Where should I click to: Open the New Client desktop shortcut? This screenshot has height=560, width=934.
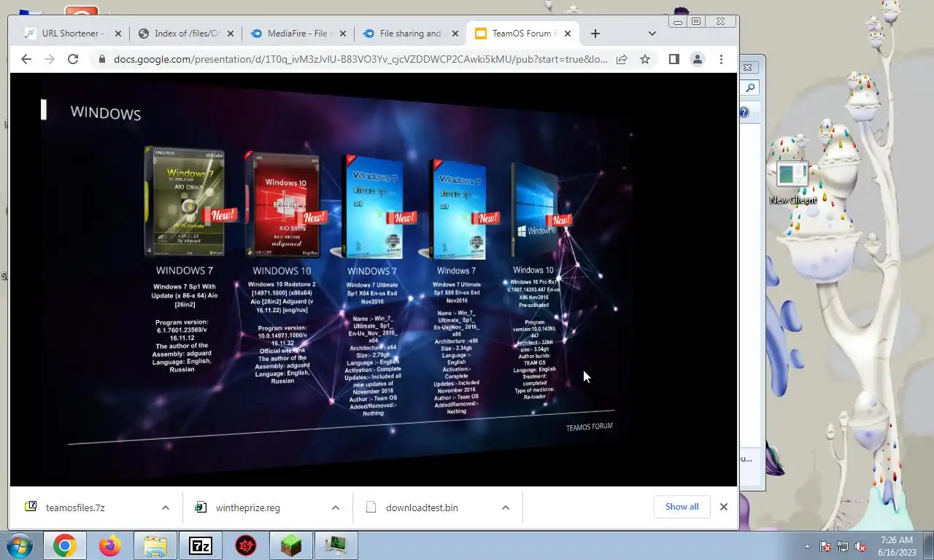pos(792,182)
